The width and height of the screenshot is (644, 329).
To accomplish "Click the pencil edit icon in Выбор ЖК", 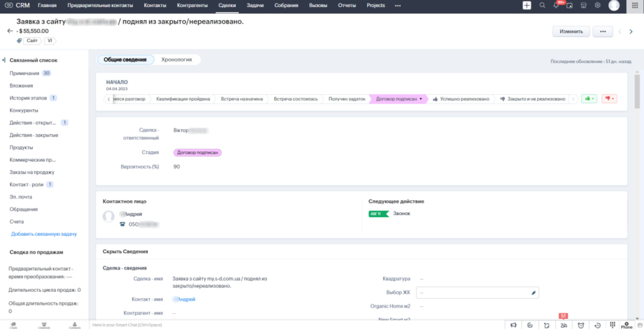I will point(533,293).
